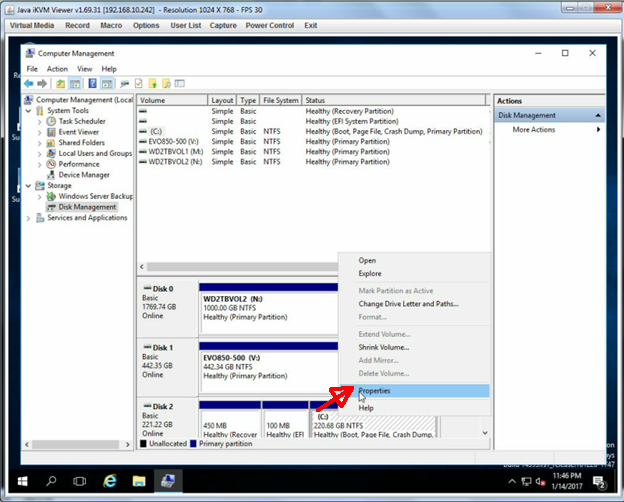Open the Macro menu in iKVM Viewer
This screenshot has width=624, height=502.
tap(111, 25)
